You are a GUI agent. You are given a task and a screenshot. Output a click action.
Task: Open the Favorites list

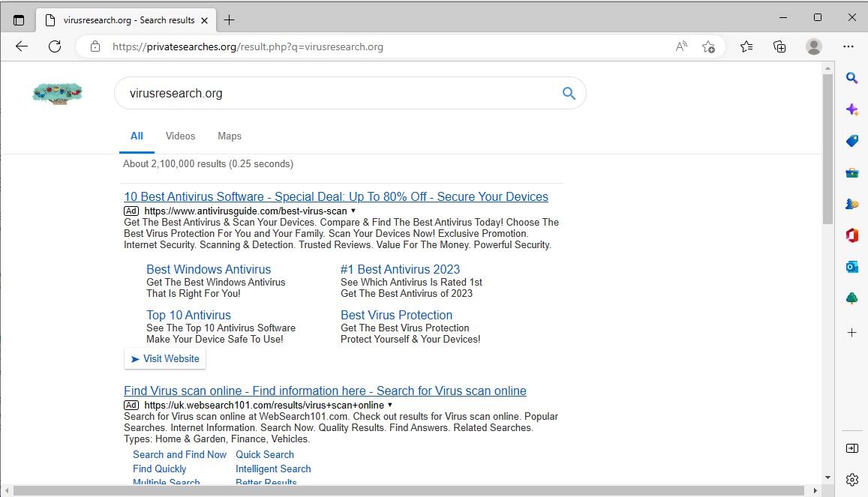point(746,46)
